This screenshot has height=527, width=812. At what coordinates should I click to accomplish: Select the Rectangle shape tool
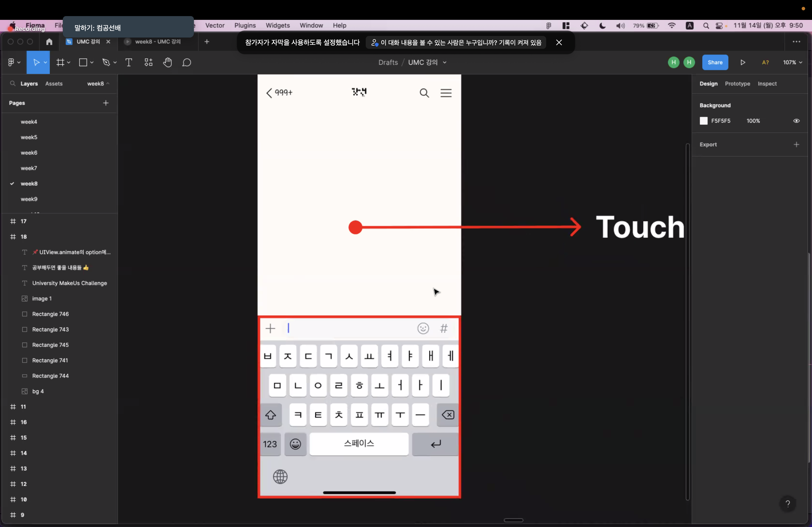(x=83, y=62)
